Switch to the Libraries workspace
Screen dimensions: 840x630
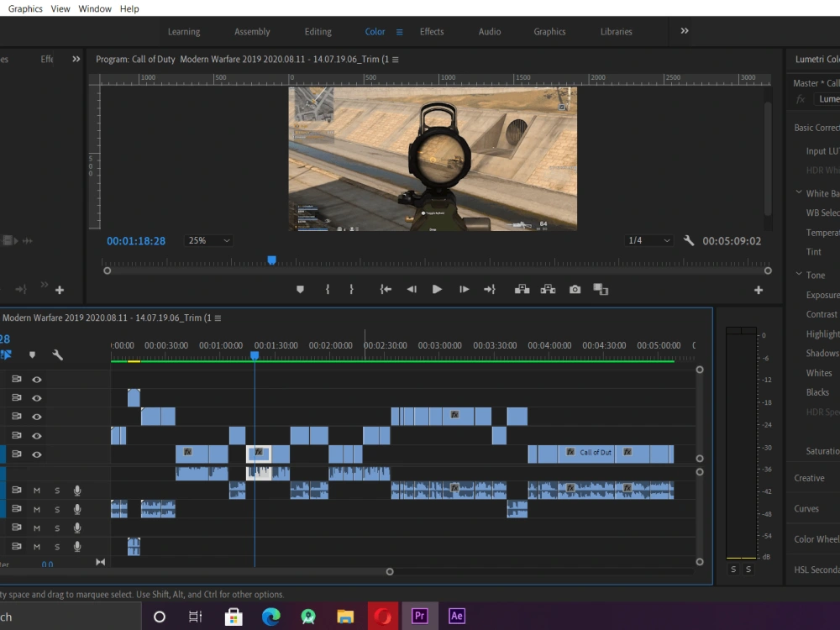(x=616, y=32)
